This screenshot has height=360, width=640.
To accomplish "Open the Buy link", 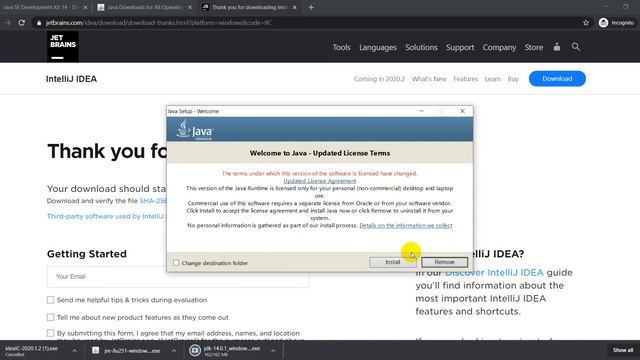I will pos(513,79).
